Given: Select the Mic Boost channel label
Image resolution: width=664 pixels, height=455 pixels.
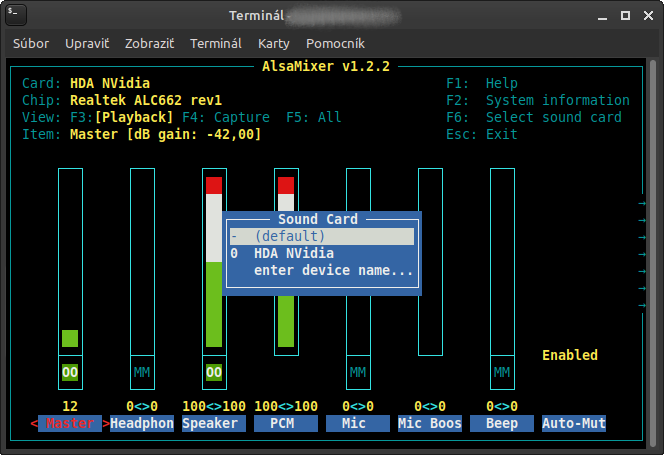Looking at the screenshot, I should [x=430, y=423].
